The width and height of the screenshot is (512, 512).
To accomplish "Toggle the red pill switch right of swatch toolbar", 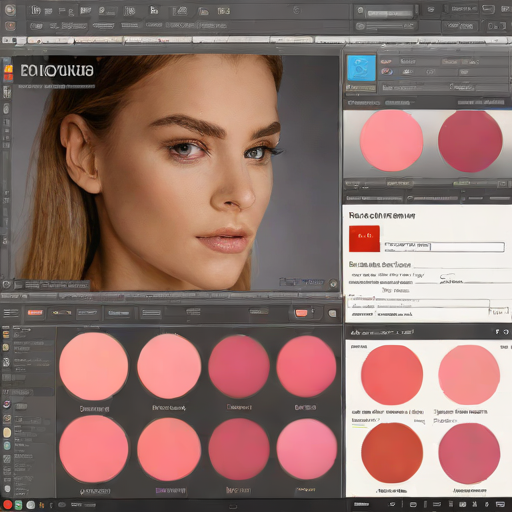I will pyautogui.click(x=301, y=313).
